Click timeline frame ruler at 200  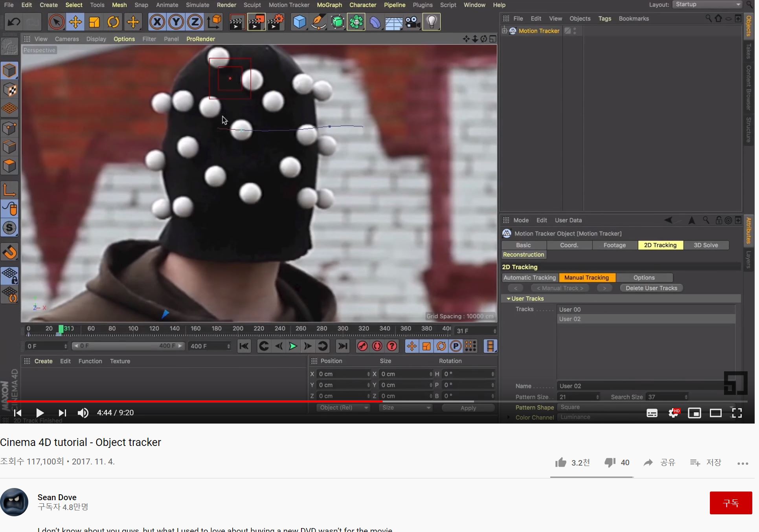pos(238,329)
